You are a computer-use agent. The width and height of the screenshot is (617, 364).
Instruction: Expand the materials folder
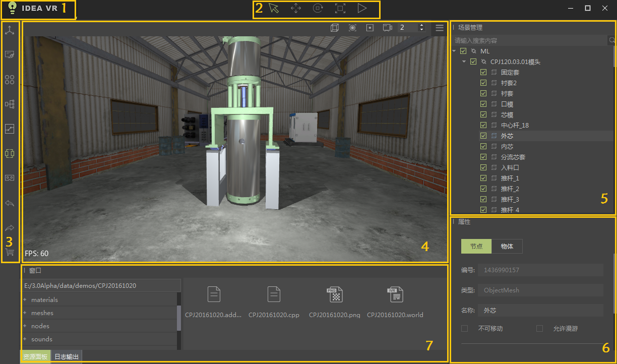(24, 299)
